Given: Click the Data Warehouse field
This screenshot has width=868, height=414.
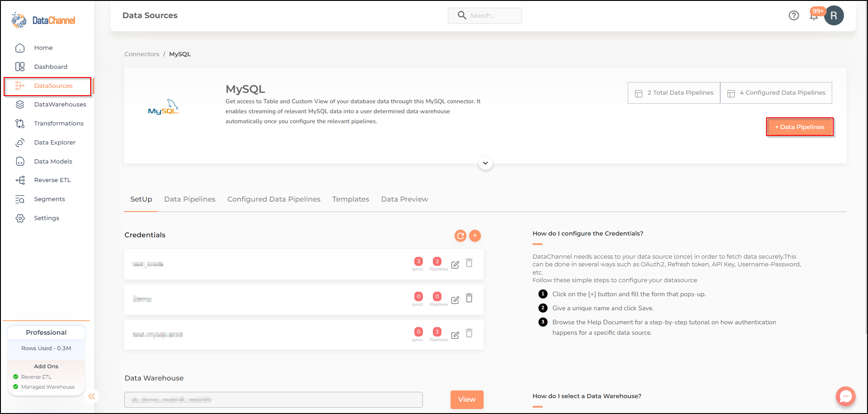Looking at the screenshot, I should (273, 400).
